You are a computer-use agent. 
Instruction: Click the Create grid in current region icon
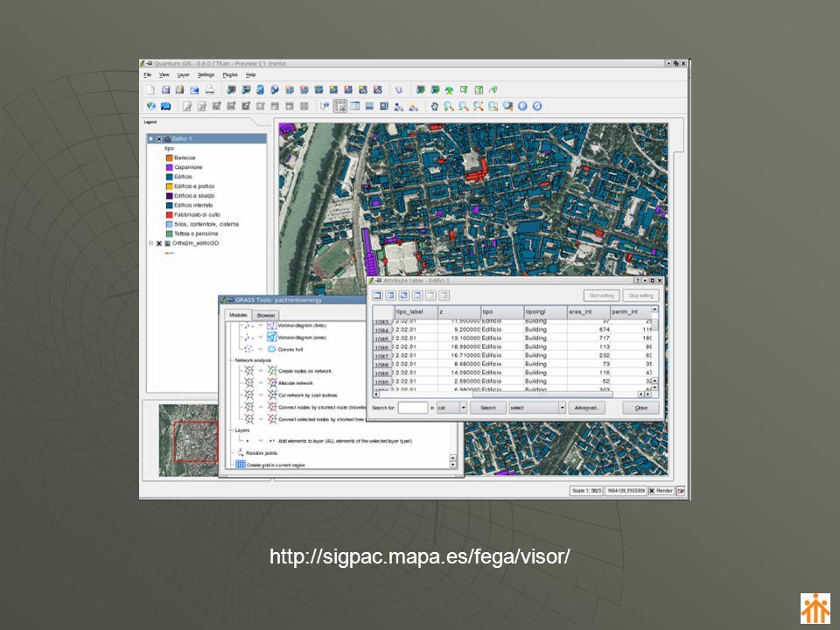click(x=241, y=465)
